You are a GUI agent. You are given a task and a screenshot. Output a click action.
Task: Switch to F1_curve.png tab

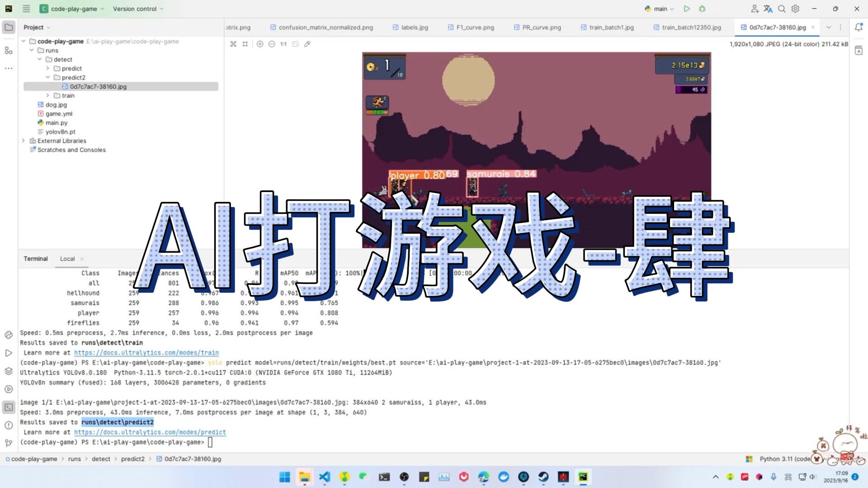tap(471, 27)
